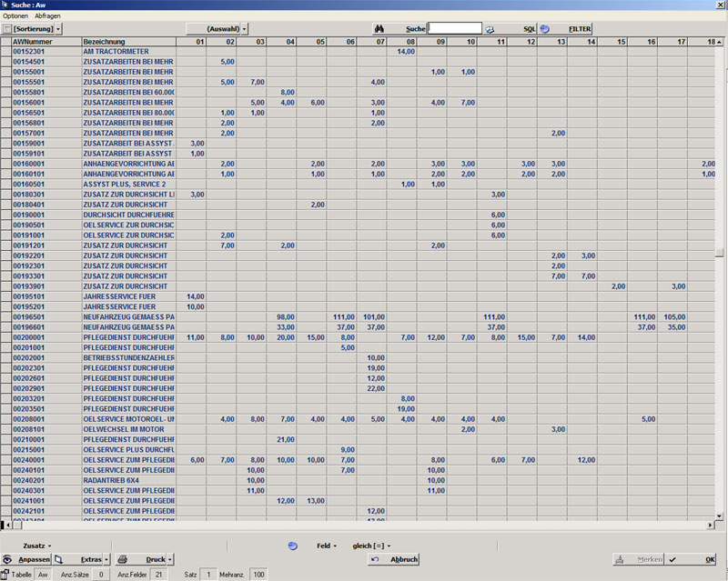Screen dimensions: 728x581
Task: Click the blue sphere icon left of Feld
Action: point(292,546)
